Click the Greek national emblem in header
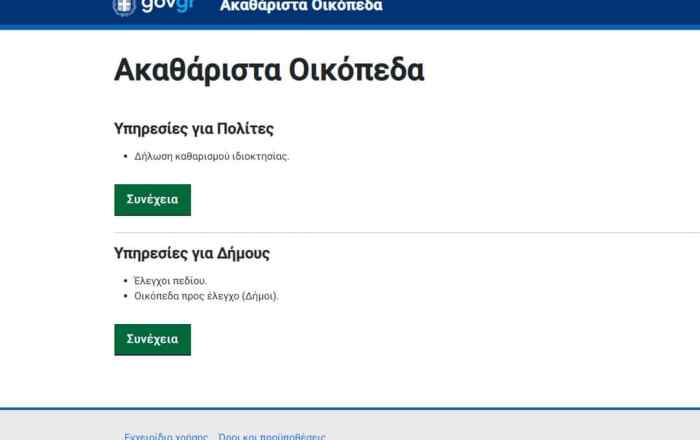 click(124, 6)
